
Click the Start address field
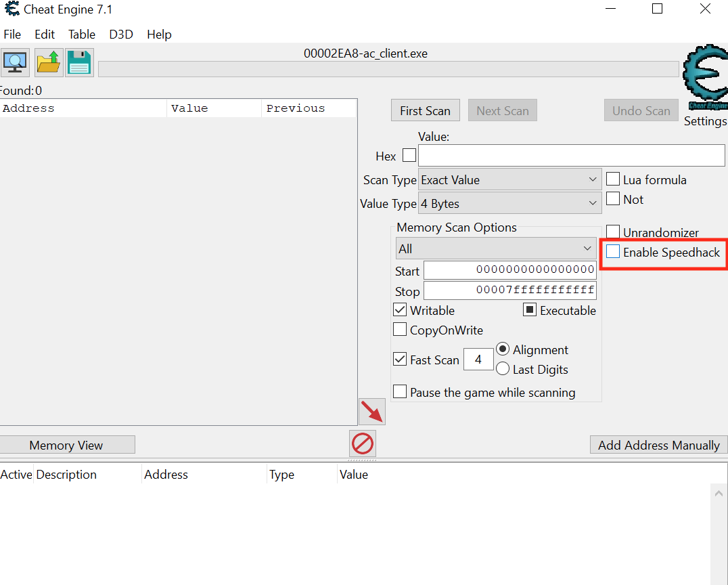pos(509,270)
